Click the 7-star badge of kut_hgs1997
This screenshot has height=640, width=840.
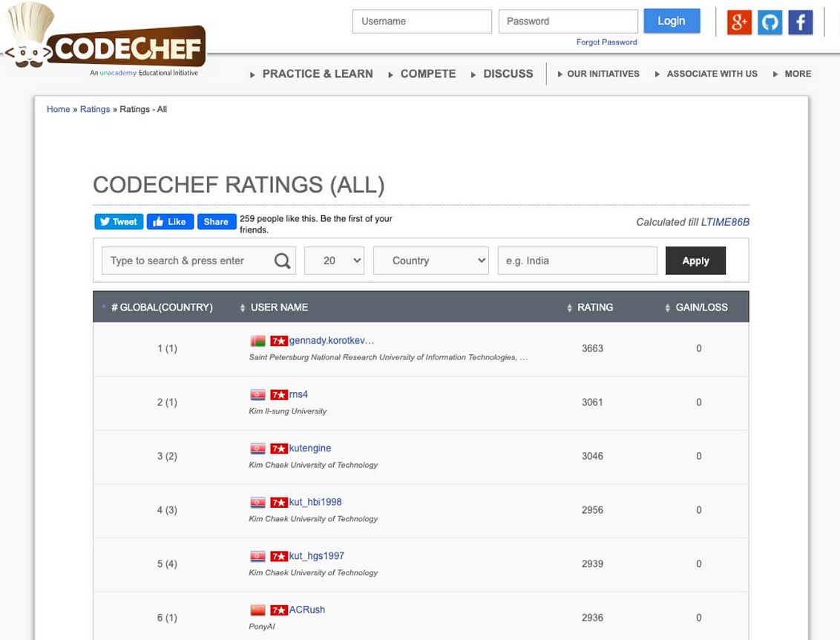(x=278, y=556)
